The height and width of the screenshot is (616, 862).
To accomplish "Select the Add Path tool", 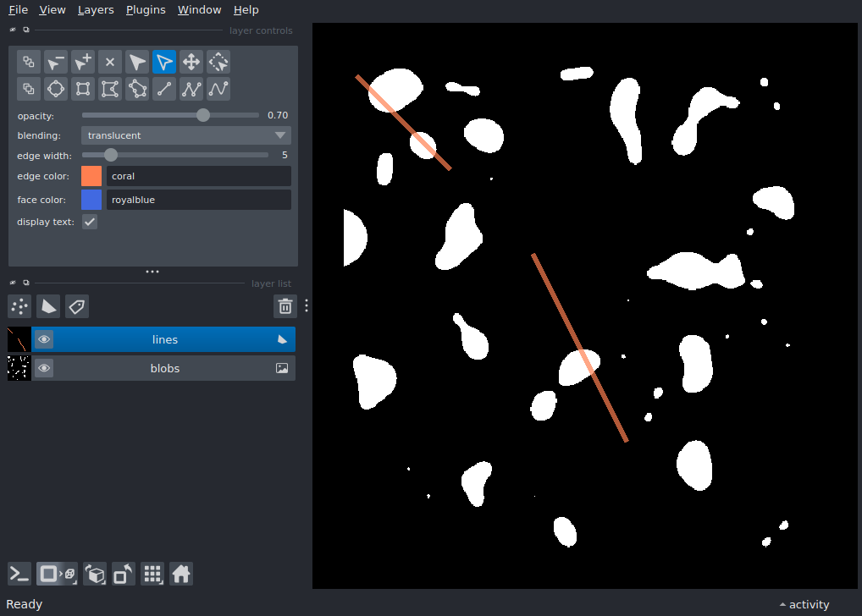I will pyautogui.click(x=218, y=89).
